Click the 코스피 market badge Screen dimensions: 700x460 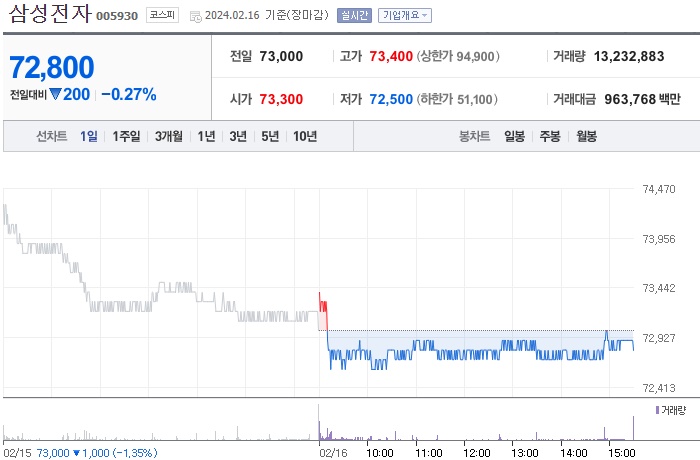162,15
